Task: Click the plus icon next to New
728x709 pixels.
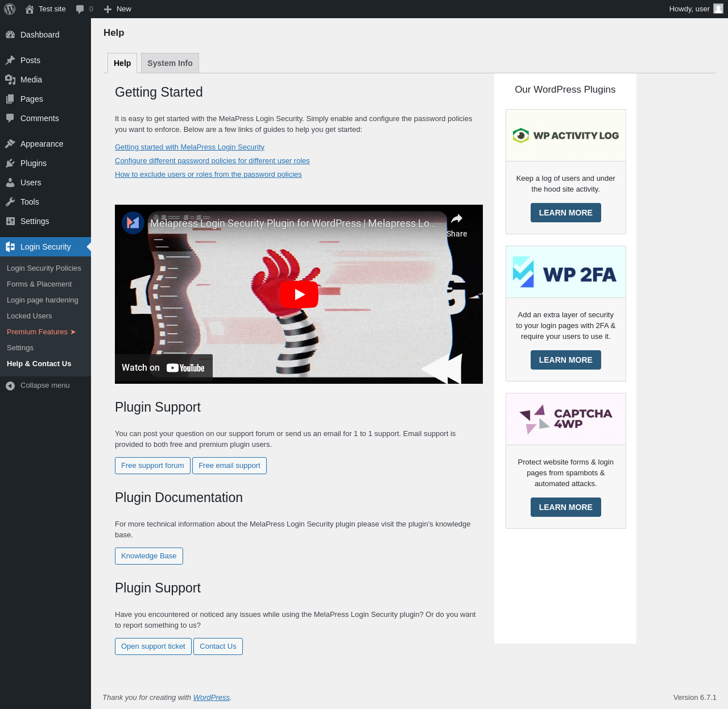Action: 107,9
